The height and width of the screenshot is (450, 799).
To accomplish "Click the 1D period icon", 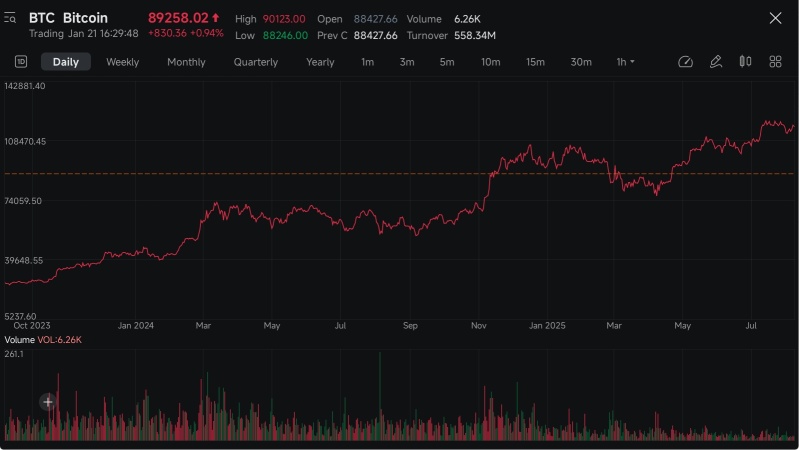I will tap(21, 62).
